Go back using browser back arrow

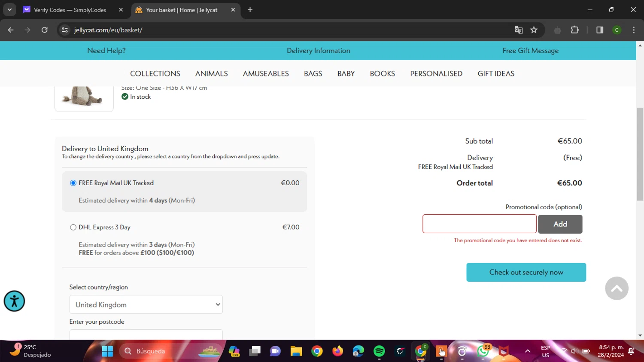[11, 30]
